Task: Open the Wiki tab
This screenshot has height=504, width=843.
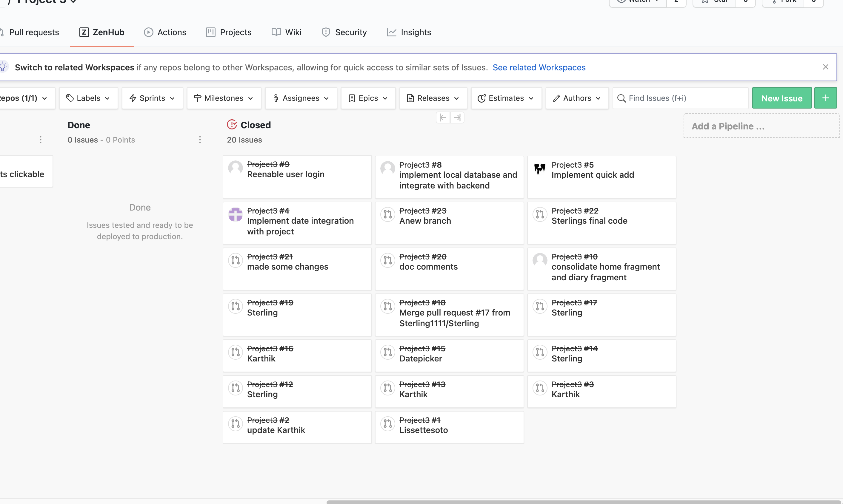Action: tap(287, 32)
